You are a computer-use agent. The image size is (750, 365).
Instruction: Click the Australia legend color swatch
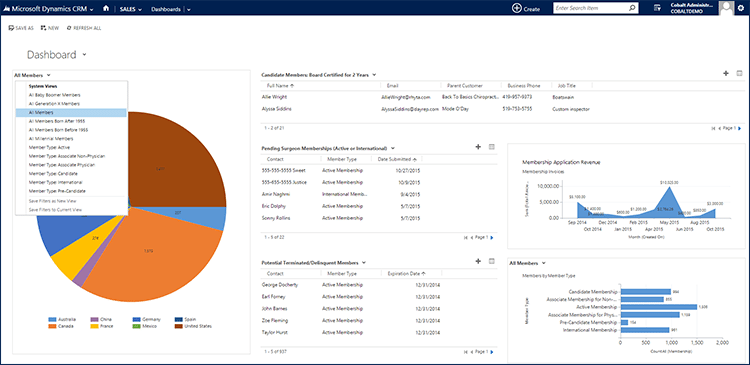[52, 319]
